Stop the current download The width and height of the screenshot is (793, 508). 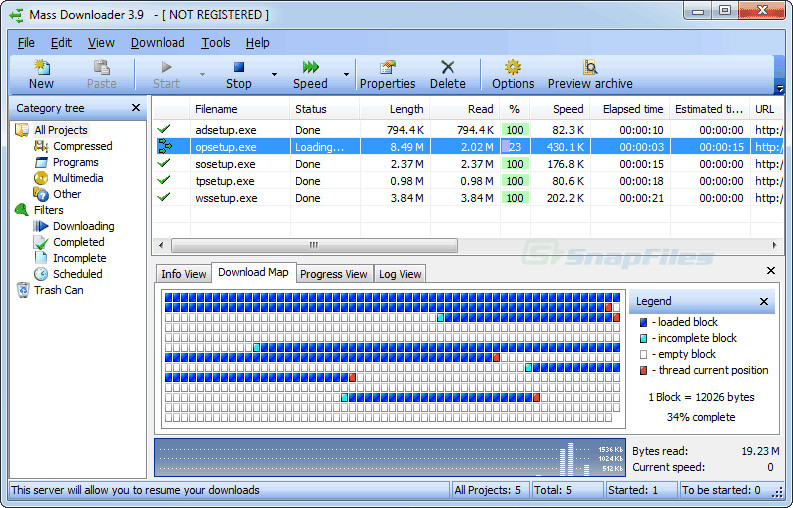[x=239, y=74]
